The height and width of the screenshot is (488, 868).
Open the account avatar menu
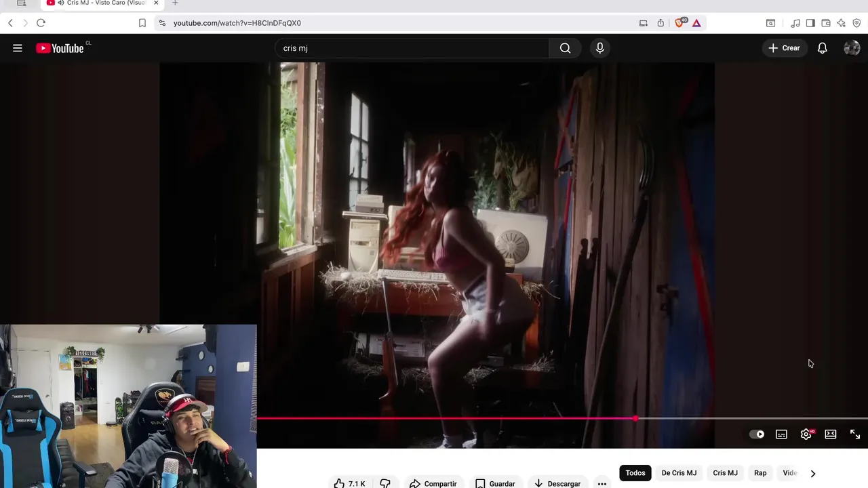(852, 48)
